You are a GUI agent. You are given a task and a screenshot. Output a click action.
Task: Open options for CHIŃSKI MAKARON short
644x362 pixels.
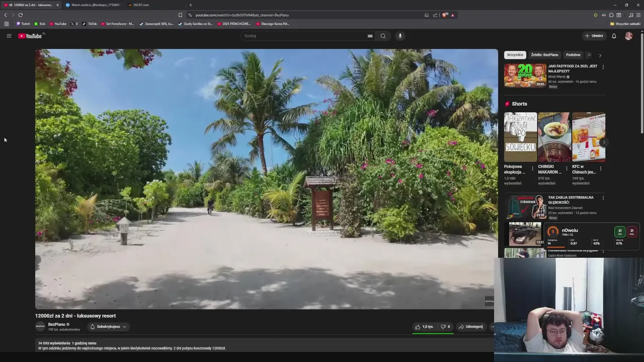click(567, 168)
